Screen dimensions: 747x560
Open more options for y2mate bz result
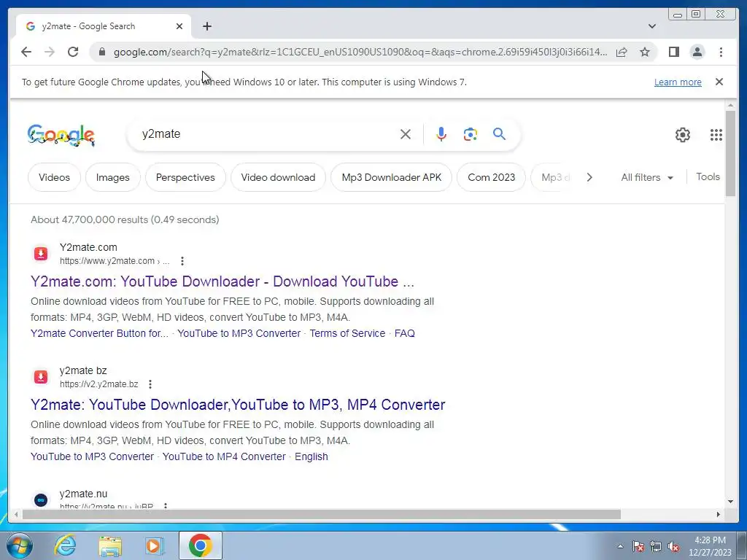[150, 384]
